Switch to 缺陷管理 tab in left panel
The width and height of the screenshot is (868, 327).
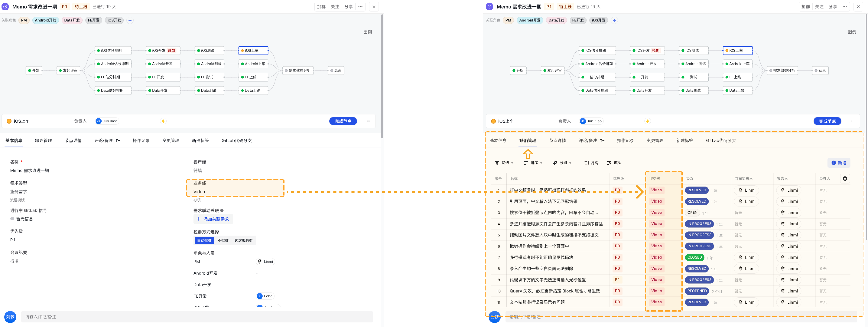[44, 141]
